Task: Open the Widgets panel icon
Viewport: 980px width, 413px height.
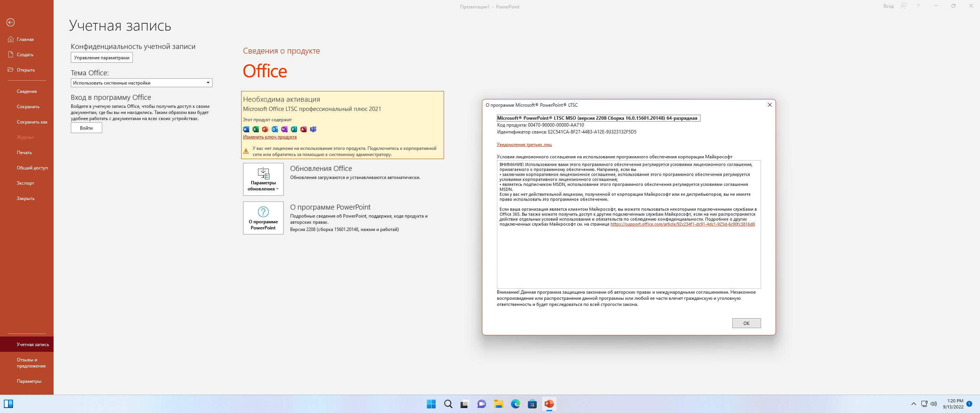Action: (x=8, y=404)
